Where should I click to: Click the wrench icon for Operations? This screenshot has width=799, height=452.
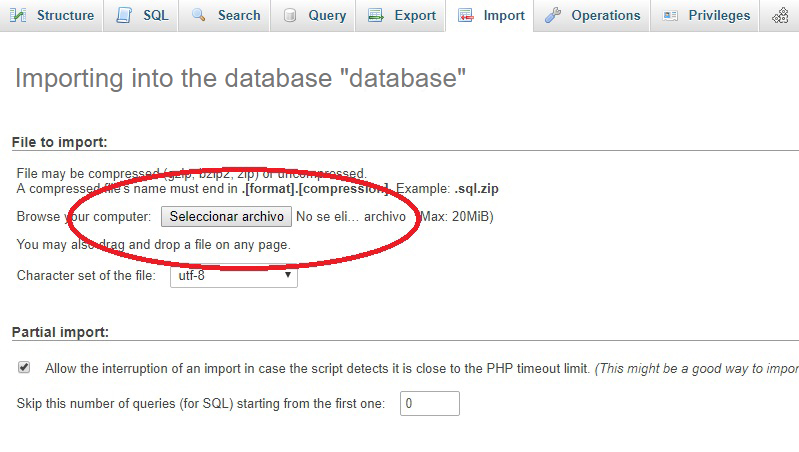point(553,15)
